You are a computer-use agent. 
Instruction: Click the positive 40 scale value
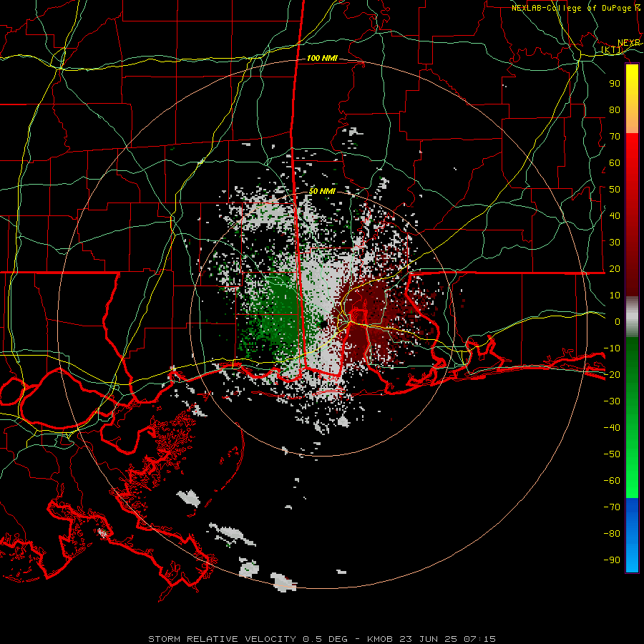(x=615, y=215)
